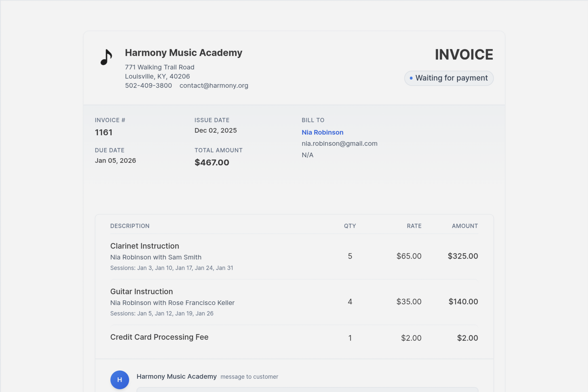This screenshot has height=392, width=588.
Task: Click the RATE column header
Action: (x=414, y=226)
